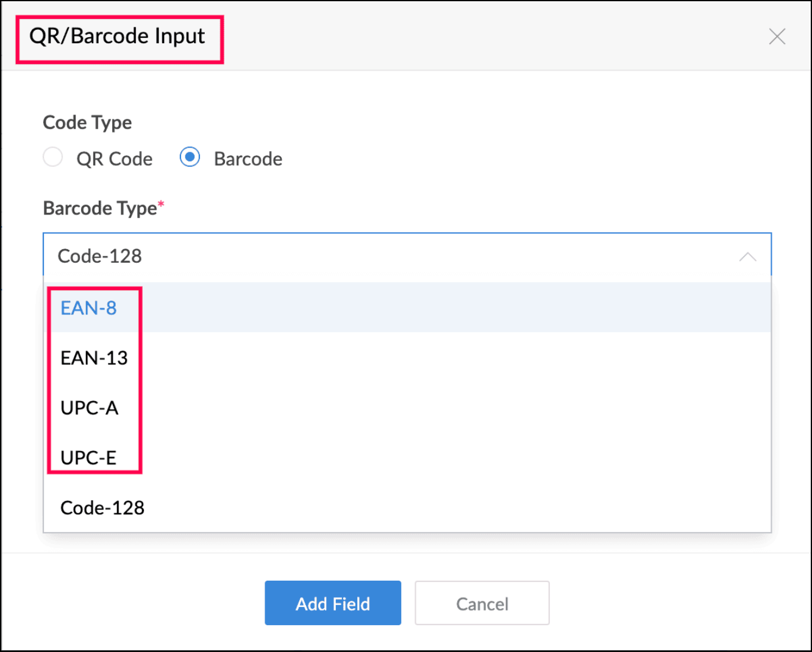Select the Barcode radio button

190,158
